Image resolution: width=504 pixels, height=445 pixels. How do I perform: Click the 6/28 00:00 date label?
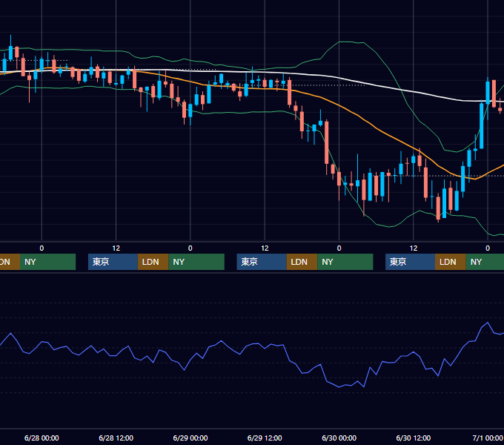pyautogui.click(x=42, y=438)
